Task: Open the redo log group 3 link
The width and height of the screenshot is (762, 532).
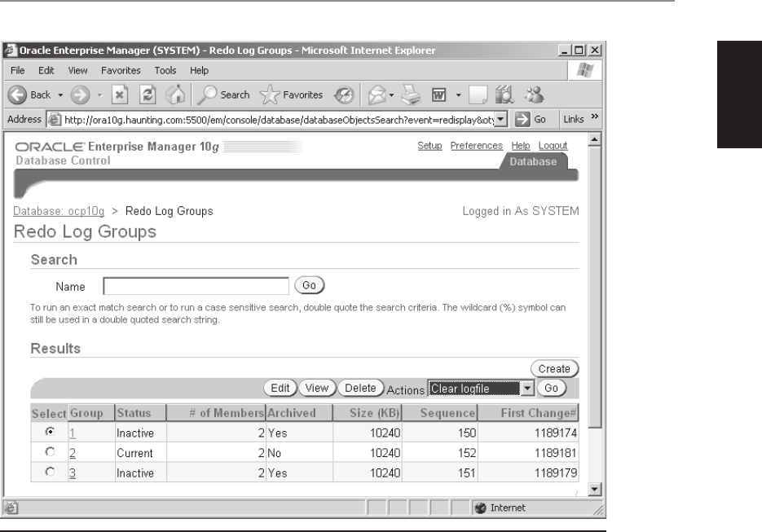Action: coord(72,473)
